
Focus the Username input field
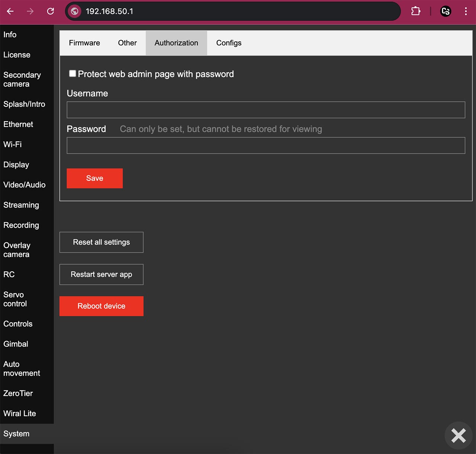[266, 110]
